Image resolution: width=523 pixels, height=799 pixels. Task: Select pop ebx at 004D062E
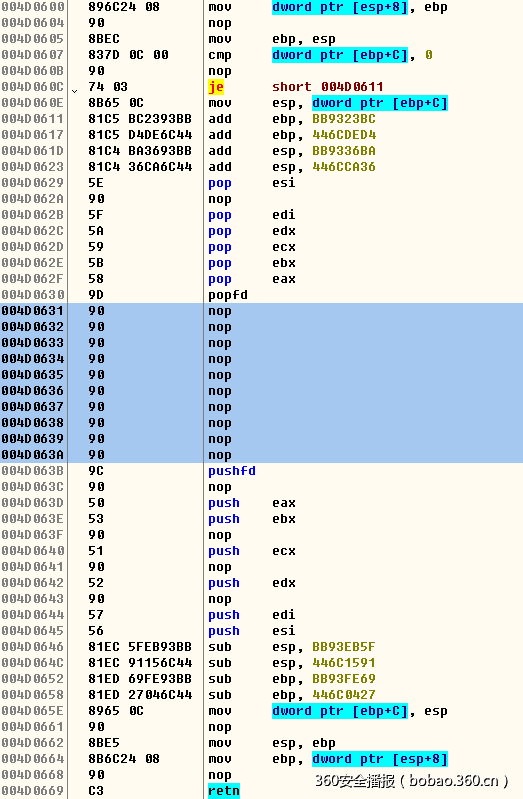tap(262, 263)
